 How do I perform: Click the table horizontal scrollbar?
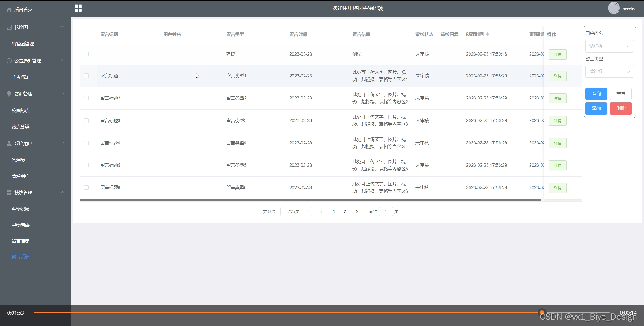point(310,200)
